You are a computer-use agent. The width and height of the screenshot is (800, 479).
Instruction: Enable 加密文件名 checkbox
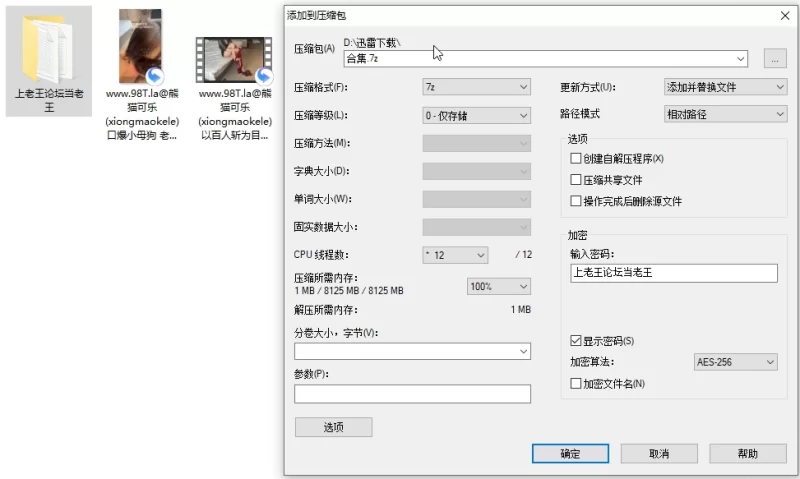pos(575,383)
